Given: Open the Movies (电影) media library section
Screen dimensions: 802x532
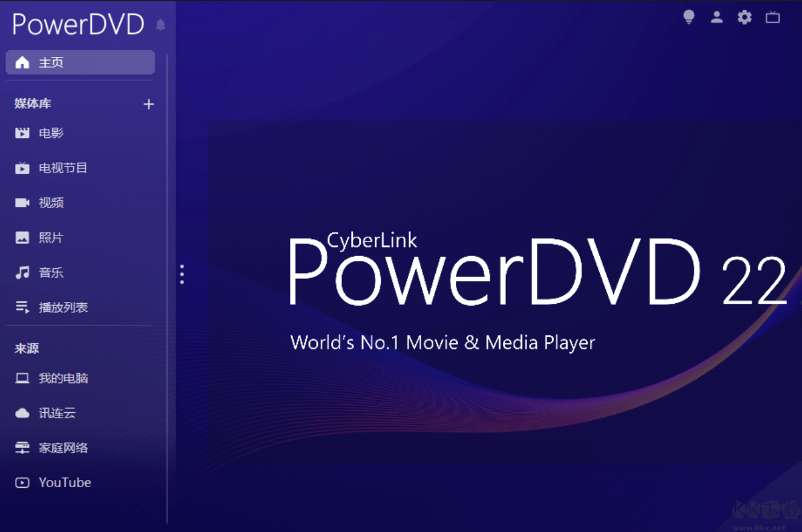Looking at the screenshot, I should pyautogui.click(x=51, y=133).
